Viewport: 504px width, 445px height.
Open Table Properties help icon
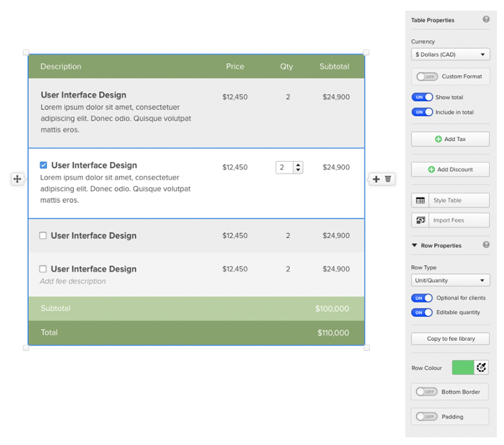486,20
